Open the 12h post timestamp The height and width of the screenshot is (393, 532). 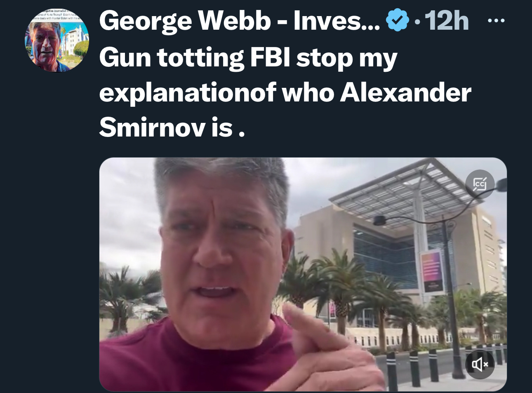click(x=447, y=21)
